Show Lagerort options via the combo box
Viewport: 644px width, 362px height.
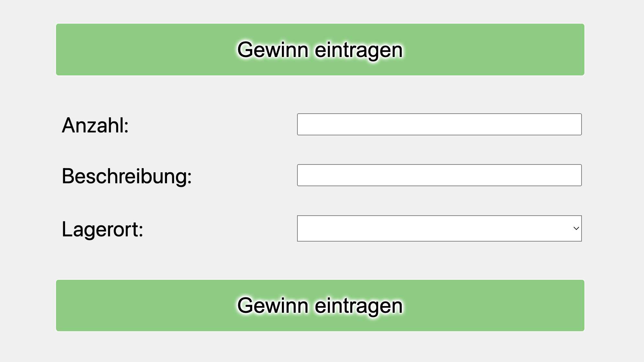(439, 228)
